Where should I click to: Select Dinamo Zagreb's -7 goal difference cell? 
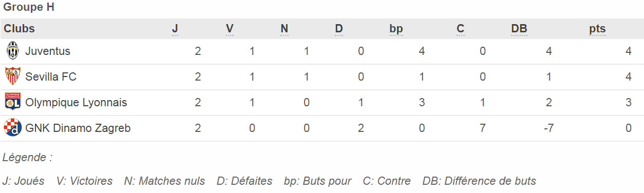click(x=548, y=128)
